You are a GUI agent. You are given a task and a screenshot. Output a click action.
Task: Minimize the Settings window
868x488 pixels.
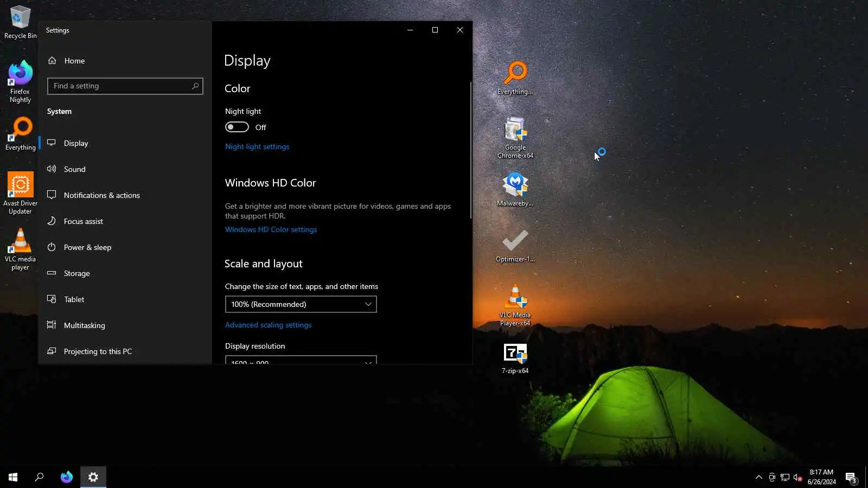[410, 30]
